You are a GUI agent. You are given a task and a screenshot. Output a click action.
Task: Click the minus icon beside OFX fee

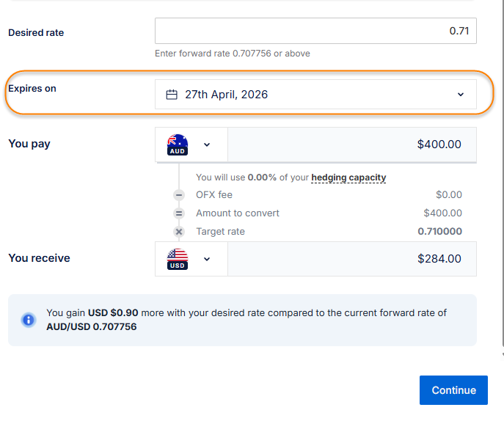coord(179,195)
